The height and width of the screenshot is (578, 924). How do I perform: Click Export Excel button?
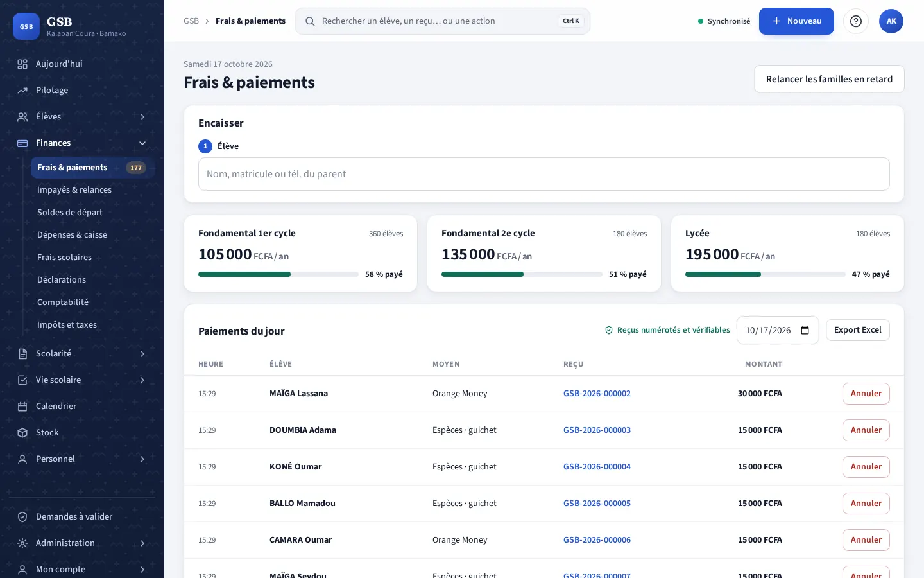858,330
